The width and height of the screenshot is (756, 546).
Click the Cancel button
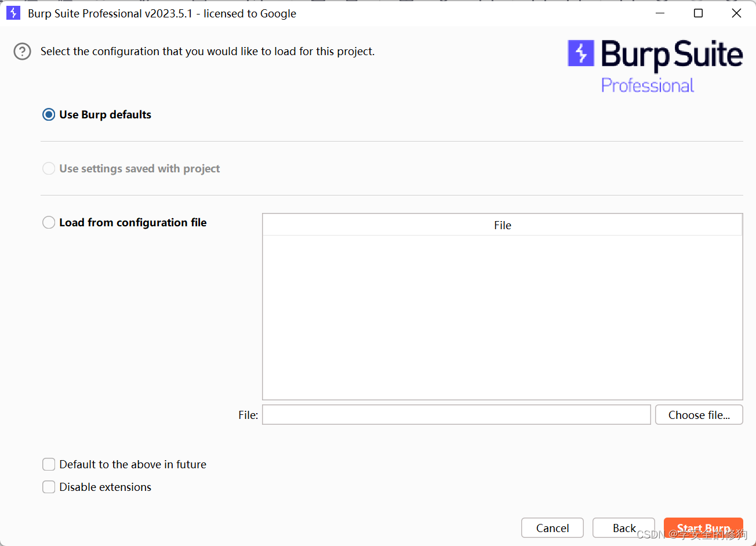point(553,528)
